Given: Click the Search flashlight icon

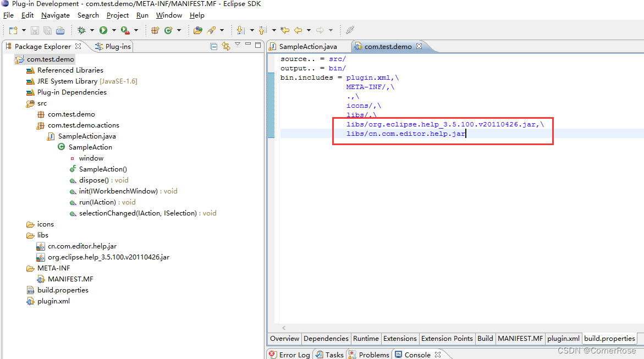Looking at the screenshot, I should click(x=212, y=30).
